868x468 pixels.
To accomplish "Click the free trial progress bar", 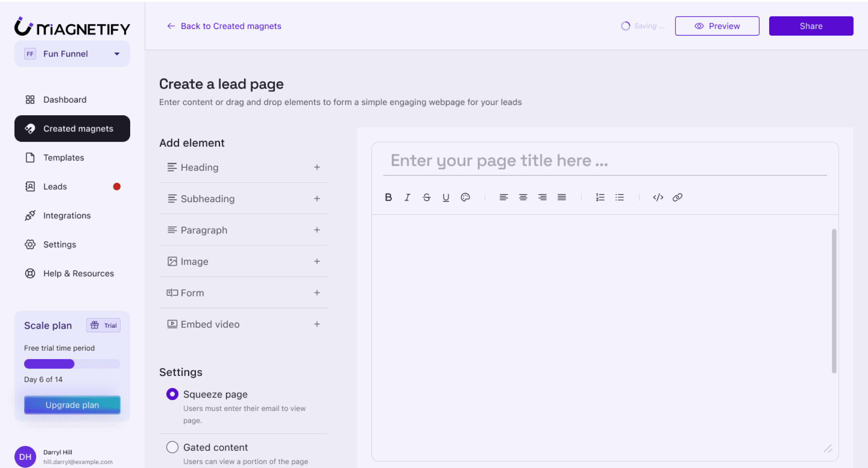I will 72,364.
